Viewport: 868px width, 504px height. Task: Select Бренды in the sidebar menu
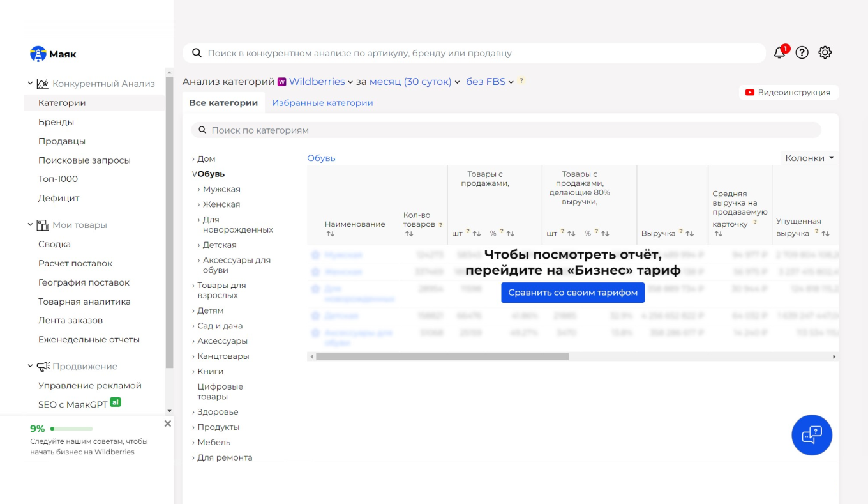coord(56,122)
